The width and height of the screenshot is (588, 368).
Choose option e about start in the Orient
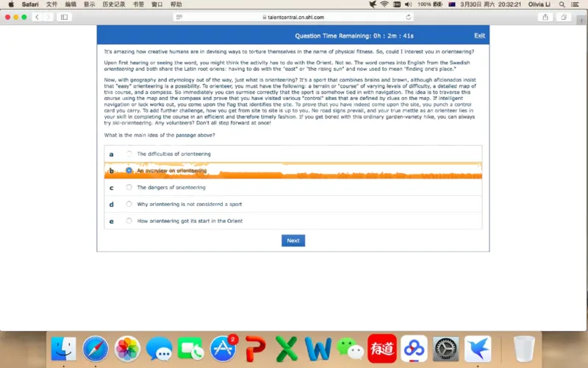coord(129,221)
